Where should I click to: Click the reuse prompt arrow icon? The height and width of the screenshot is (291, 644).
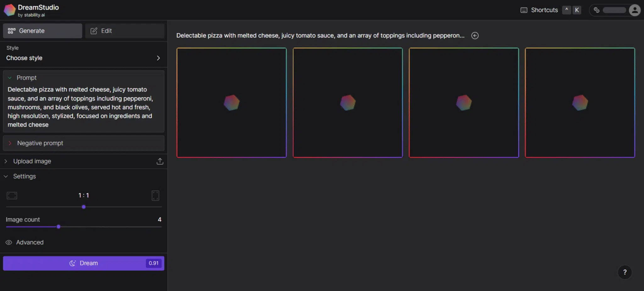click(475, 36)
